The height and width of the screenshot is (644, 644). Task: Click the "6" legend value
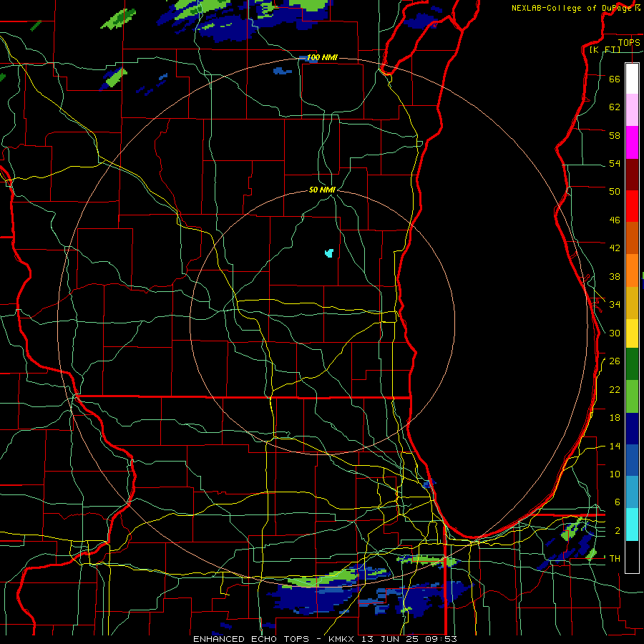(x=618, y=502)
